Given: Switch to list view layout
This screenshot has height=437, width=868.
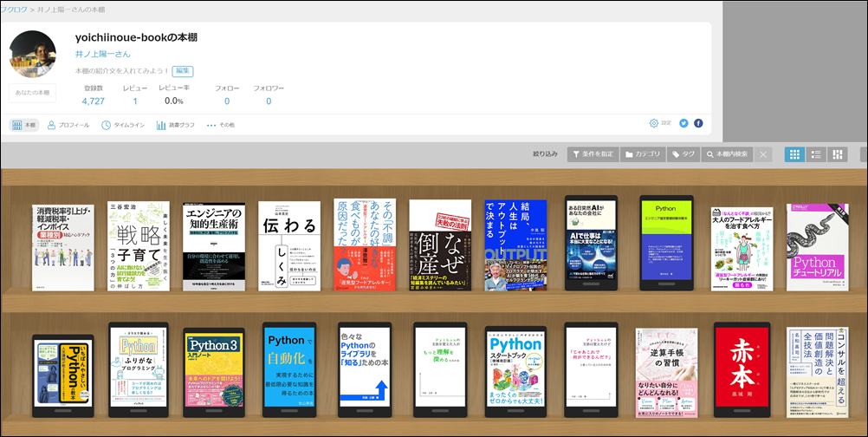Looking at the screenshot, I should 815,154.
